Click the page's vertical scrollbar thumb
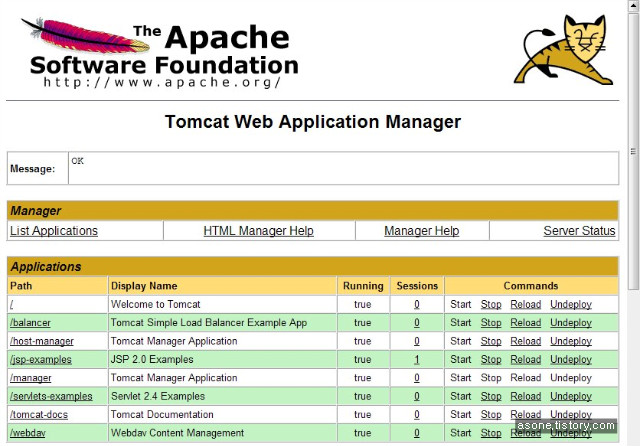640x446 pixels. 633,151
